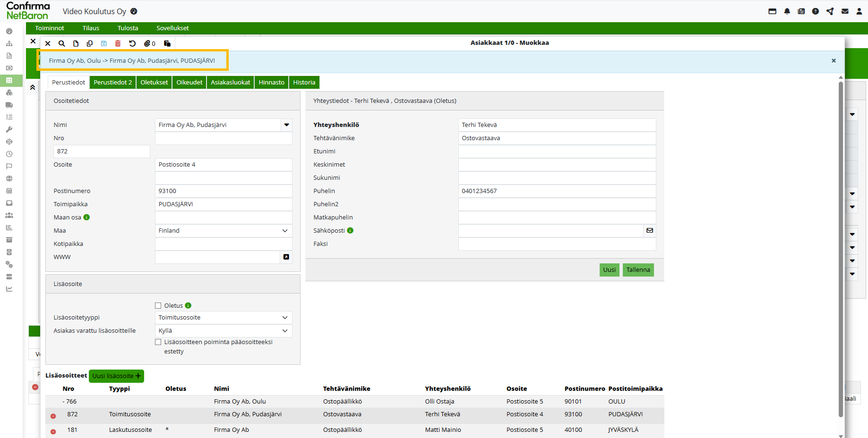Click the Tallenna button

pyautogui.click(x=638, y=270)
